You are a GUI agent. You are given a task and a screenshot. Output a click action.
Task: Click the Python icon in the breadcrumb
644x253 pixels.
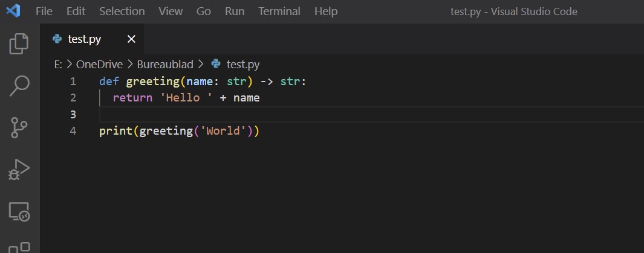point(216,64)
